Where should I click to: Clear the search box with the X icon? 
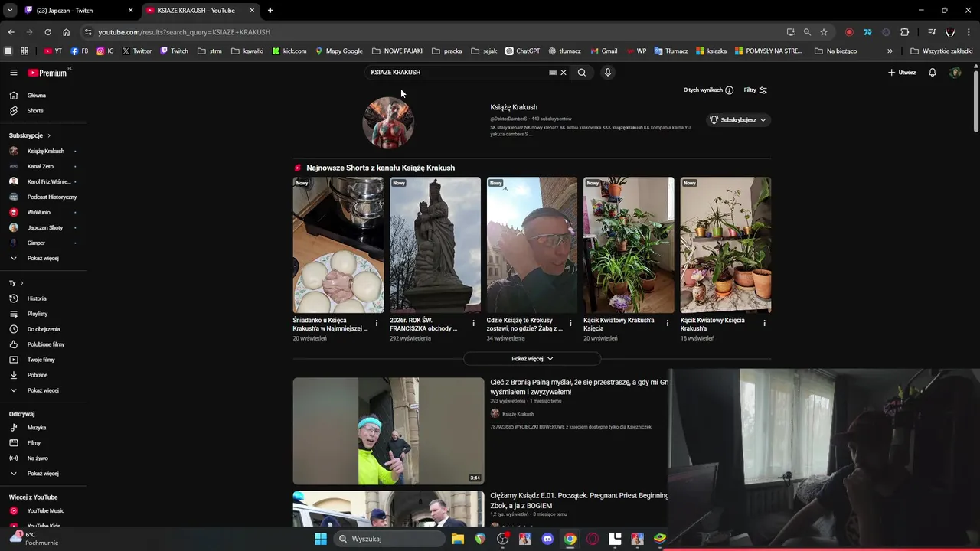tap(563, 73)
